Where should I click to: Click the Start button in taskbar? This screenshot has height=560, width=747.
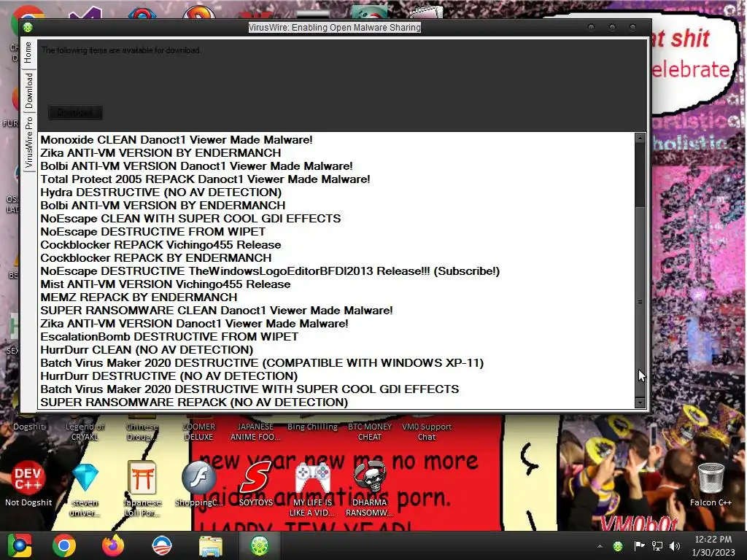(x=20, y=545)
